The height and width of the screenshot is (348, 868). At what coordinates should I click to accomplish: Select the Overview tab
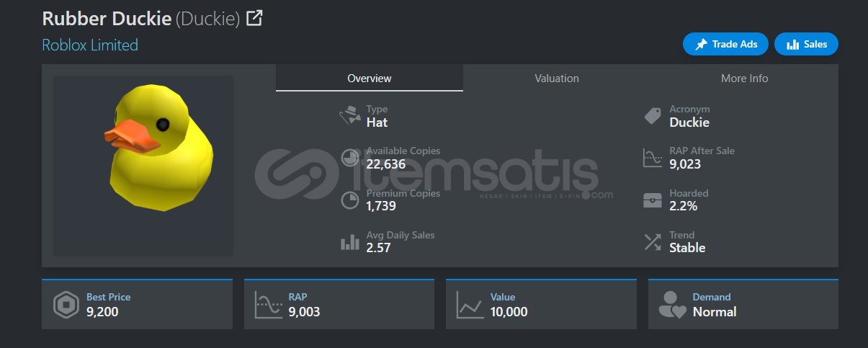click(x=370, y=78)
